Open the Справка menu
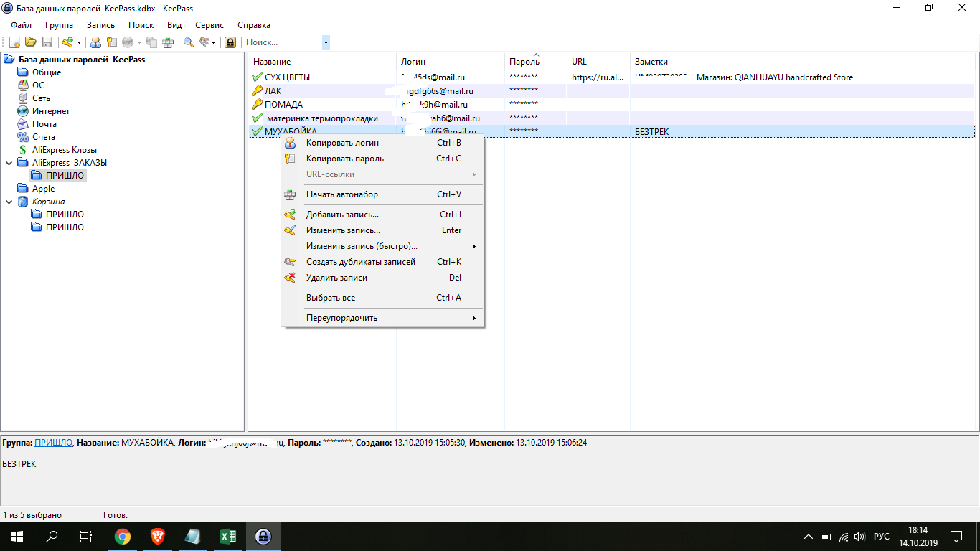The height and width of the screenshot is (551, 980). click(254, 25)
